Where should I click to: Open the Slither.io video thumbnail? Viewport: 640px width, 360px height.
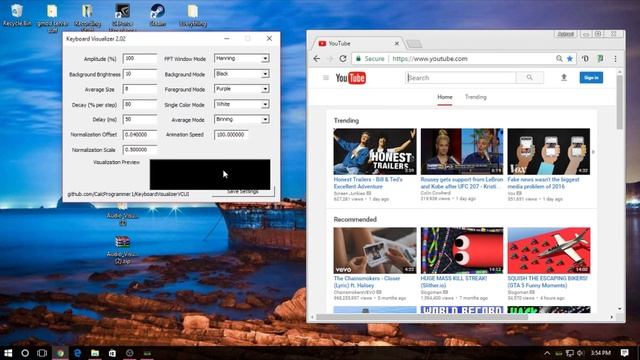[x=462, y=251]
